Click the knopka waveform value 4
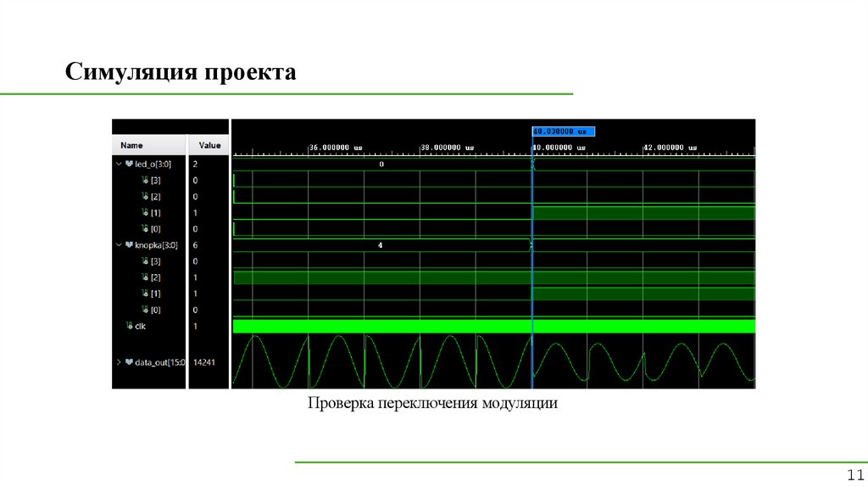Image resolution: width=868 pixels, height=487 pixels. tap(381, 245)
